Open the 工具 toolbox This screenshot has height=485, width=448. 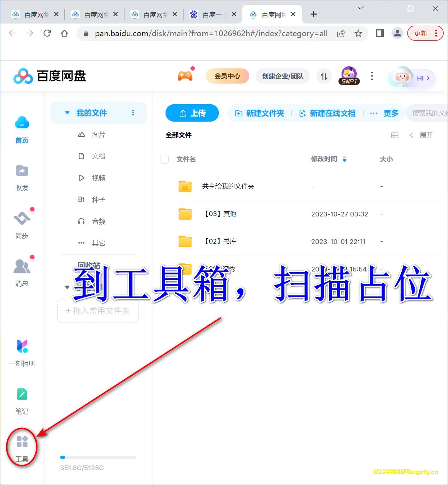[x=22, y=449]
